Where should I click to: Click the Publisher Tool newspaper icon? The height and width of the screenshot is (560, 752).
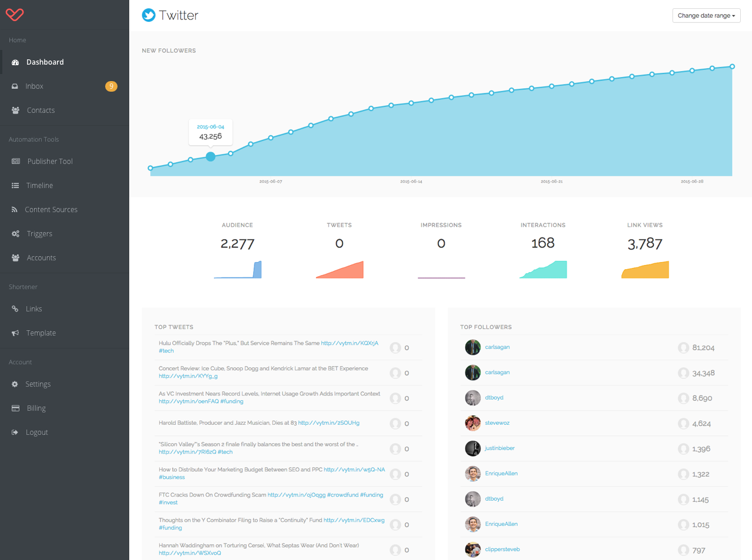[x=16, y=162]
